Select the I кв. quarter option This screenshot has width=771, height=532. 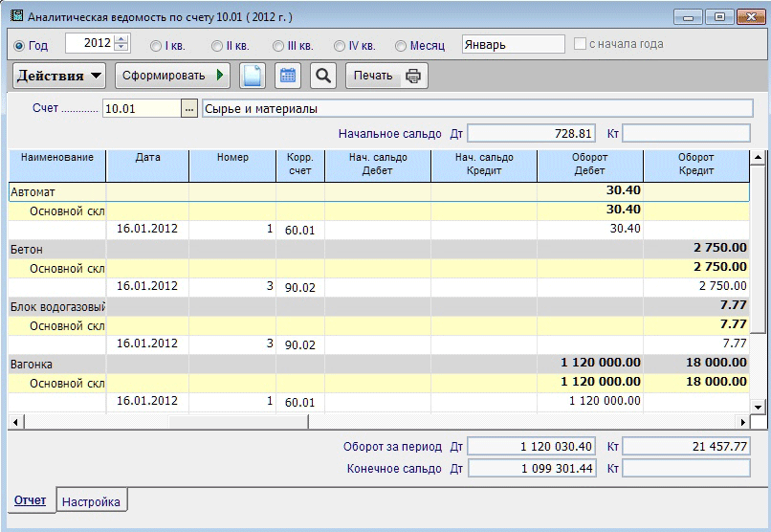click(x=156, y=45)
